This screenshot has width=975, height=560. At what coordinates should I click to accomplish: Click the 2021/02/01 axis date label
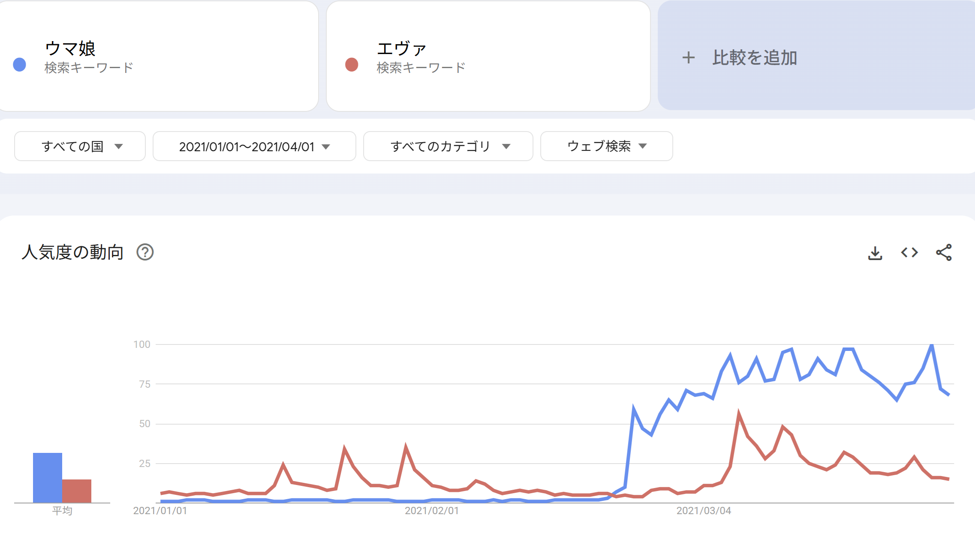point(432,511)
